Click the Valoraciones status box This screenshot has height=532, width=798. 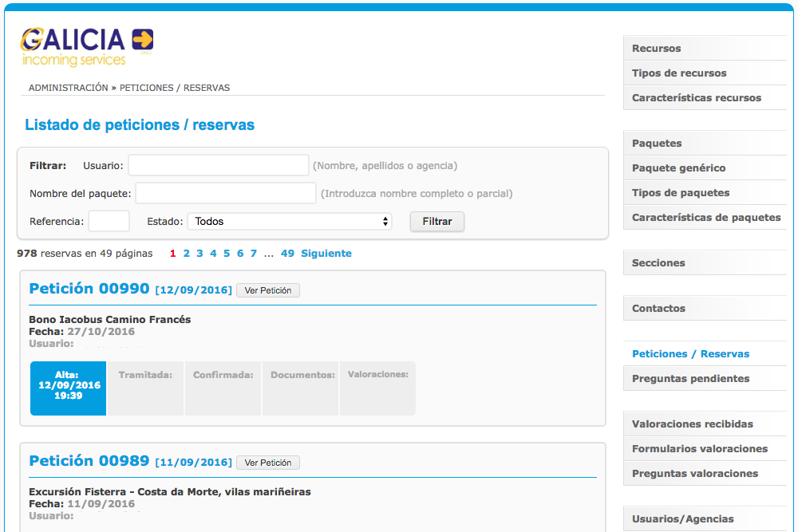[x=377, y=388]
